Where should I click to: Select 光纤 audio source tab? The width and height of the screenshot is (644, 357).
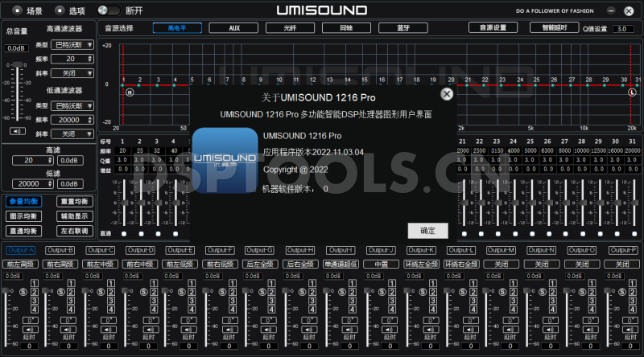click(290, 28)
